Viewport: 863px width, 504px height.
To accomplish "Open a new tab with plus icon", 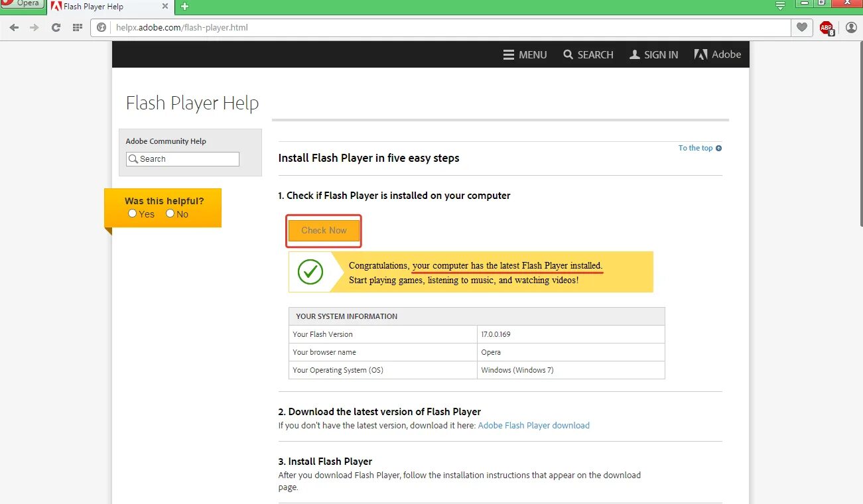I will click(x=184, y=7).
